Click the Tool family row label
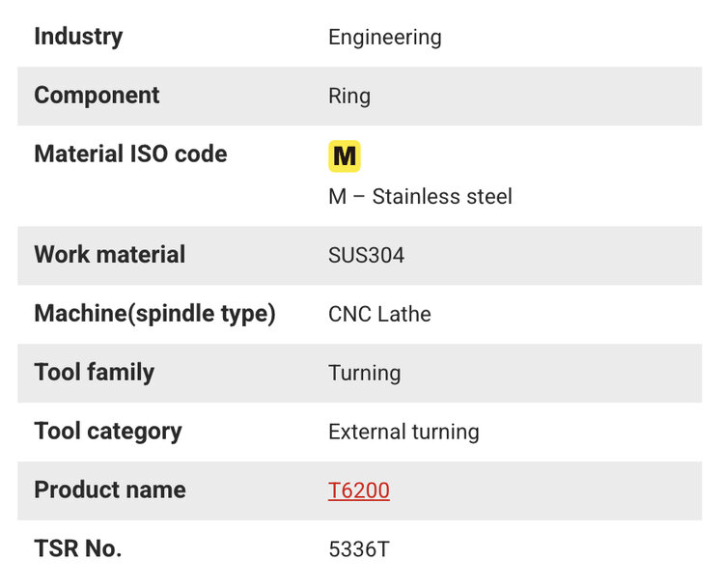 (x=94, y=373)
